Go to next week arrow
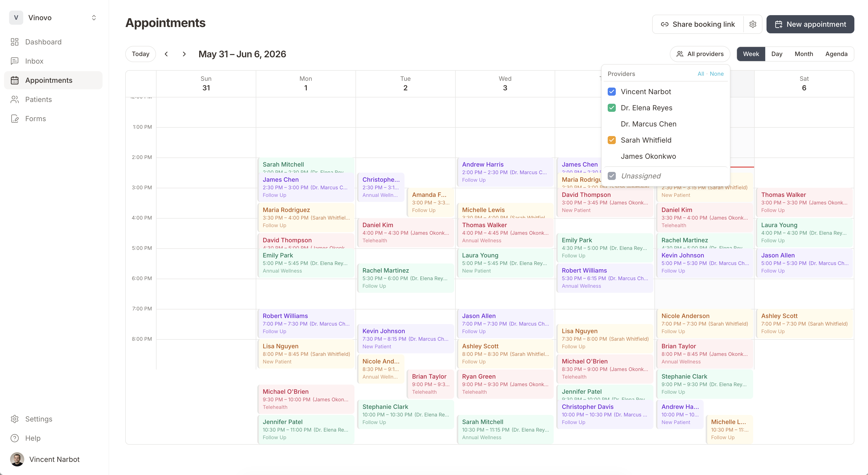The height and width of the screenshot is (475, 868). 184,54
